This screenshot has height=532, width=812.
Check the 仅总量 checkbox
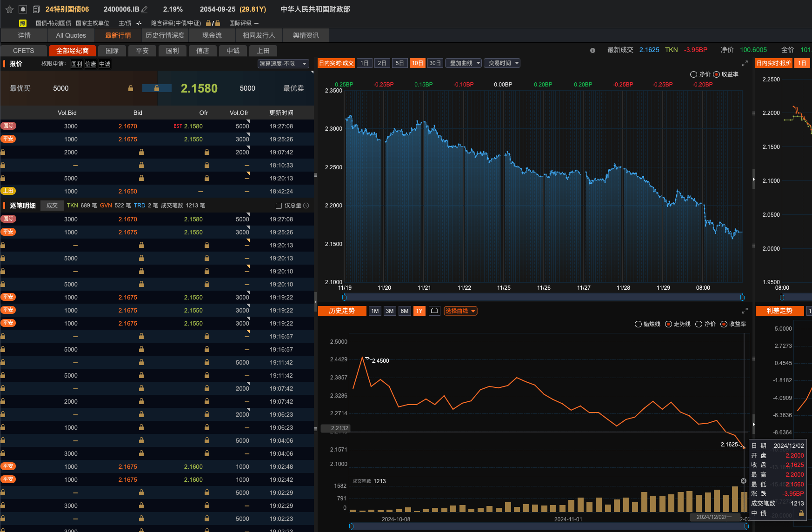(x=279, y=206)
